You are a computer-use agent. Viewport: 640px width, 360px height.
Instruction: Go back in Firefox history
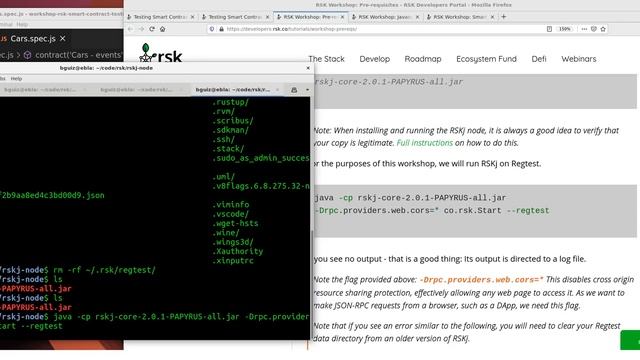130,29
